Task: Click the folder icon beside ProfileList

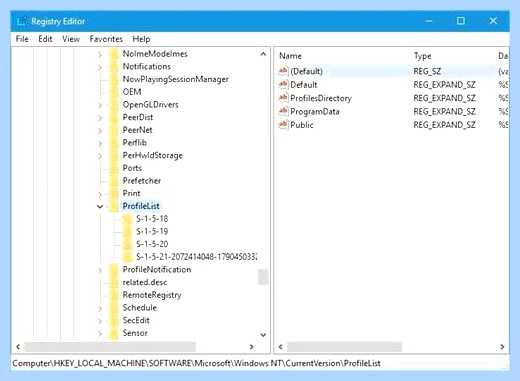Action: click(114, 206)
